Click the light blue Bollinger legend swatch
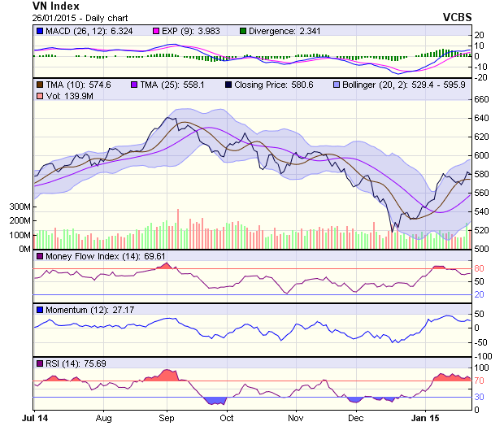Image resolution: width=504 pixels, height=435 pixels. 334,84
